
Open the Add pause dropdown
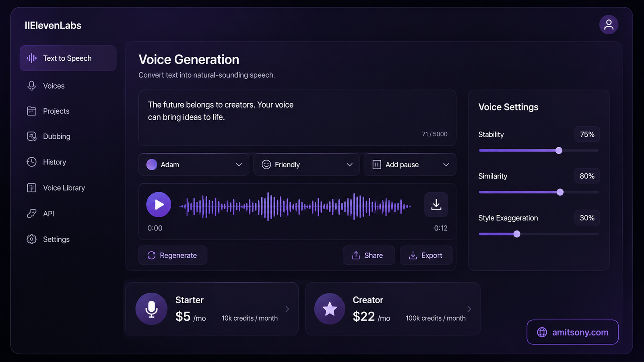[410, 165]
